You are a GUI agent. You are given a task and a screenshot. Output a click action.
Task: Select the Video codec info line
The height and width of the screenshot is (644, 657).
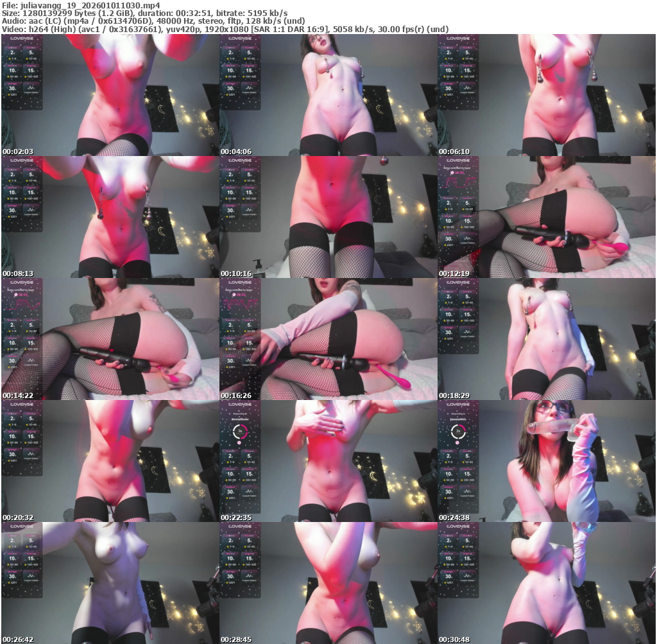[225, 29]
